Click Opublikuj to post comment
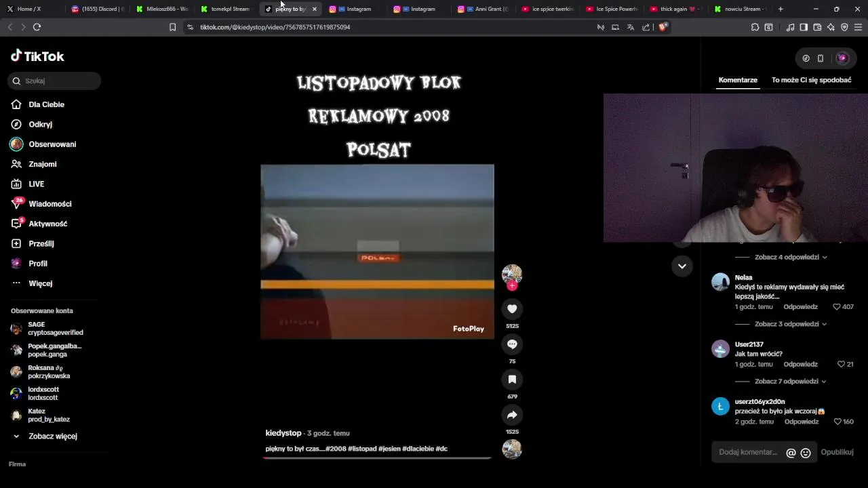The height and width of the screenshot is (488, 868). click(x=837, y=452)
